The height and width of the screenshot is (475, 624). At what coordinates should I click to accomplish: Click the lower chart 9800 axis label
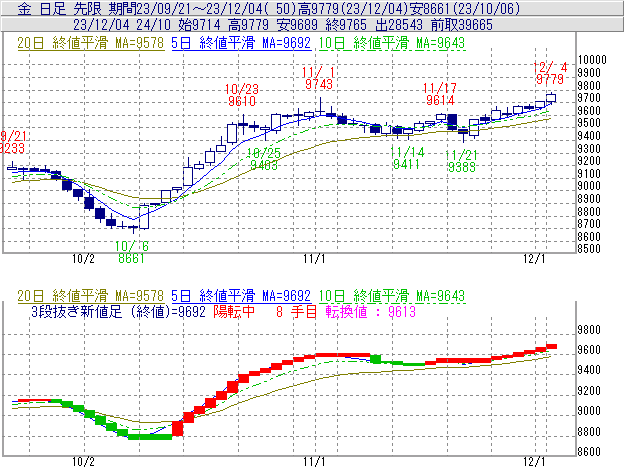589,330
